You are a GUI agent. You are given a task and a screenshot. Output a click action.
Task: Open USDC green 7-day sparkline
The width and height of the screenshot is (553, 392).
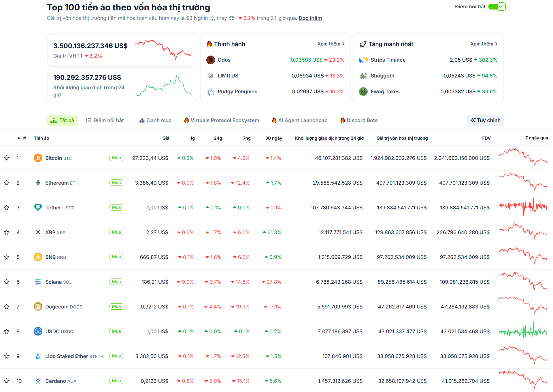click(x=523, y=331)
